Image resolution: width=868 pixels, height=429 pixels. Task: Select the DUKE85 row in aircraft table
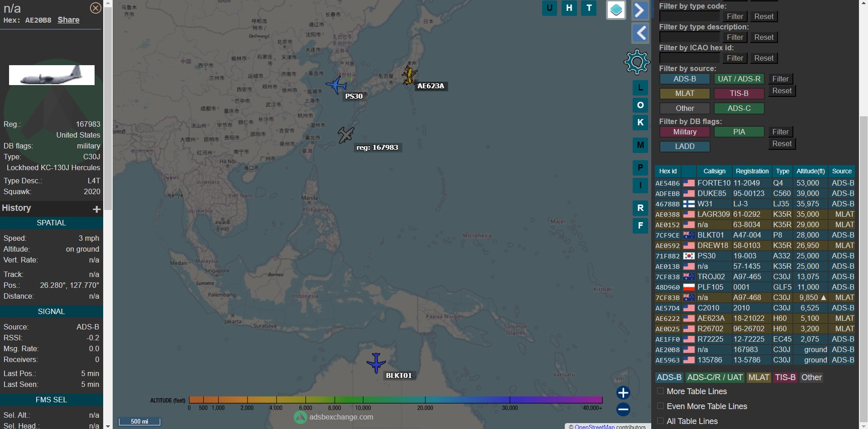click(x=755, y=193)
